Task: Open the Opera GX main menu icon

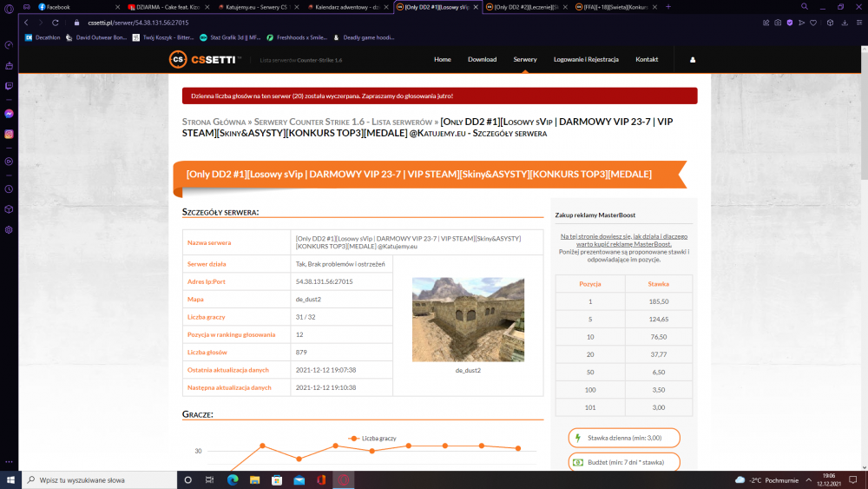Action: point(9,9)
